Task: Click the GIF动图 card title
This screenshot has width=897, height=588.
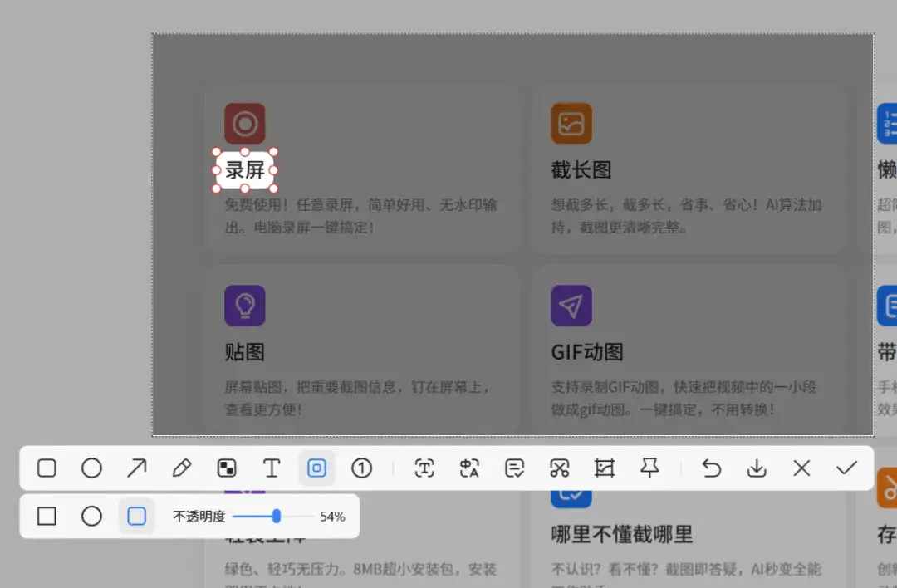Action: pyautogui.click(x=587, y=352)
